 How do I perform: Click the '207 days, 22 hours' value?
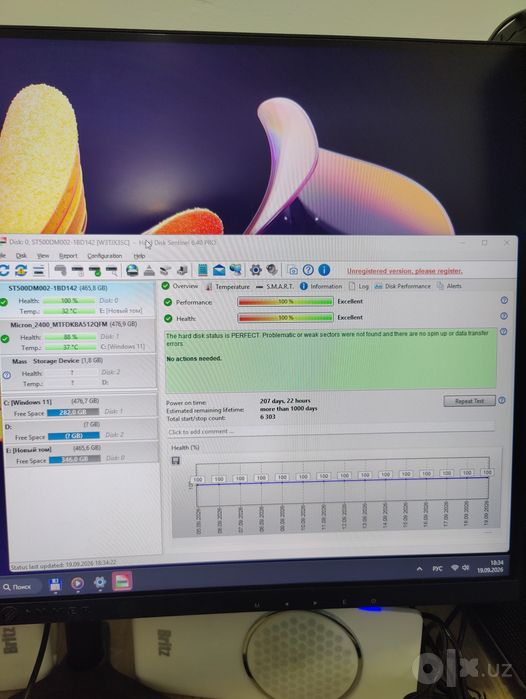(x=285, y=401)
